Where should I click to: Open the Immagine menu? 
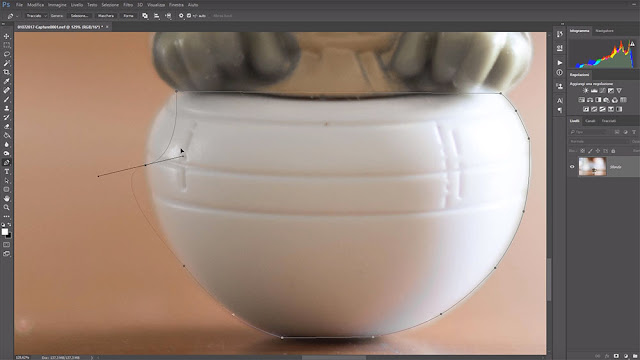point(57,5)
